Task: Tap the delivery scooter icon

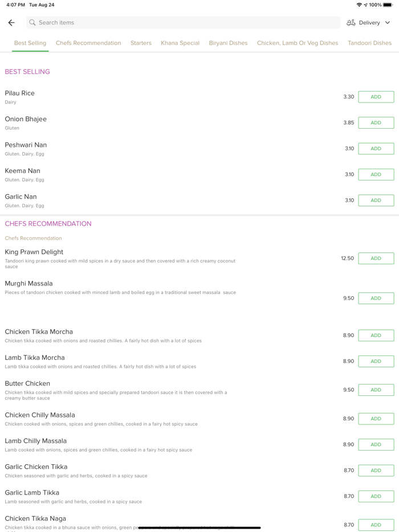Action: (351, 23)
